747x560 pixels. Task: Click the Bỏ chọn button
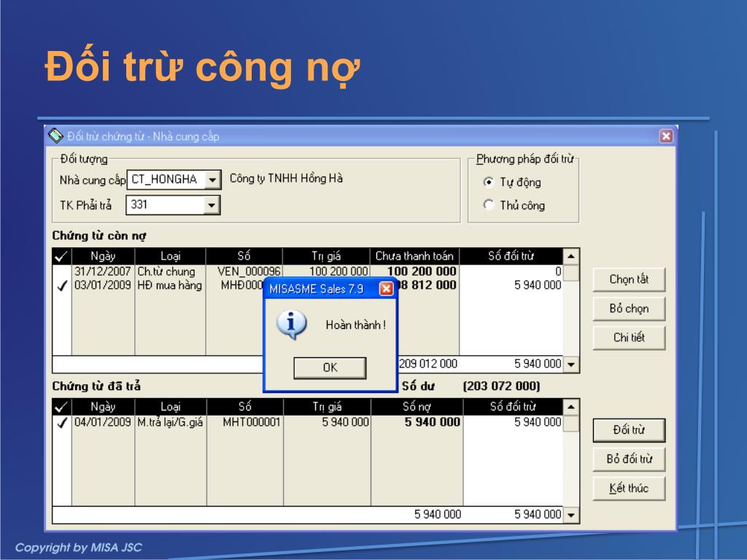tap(629, 308)
